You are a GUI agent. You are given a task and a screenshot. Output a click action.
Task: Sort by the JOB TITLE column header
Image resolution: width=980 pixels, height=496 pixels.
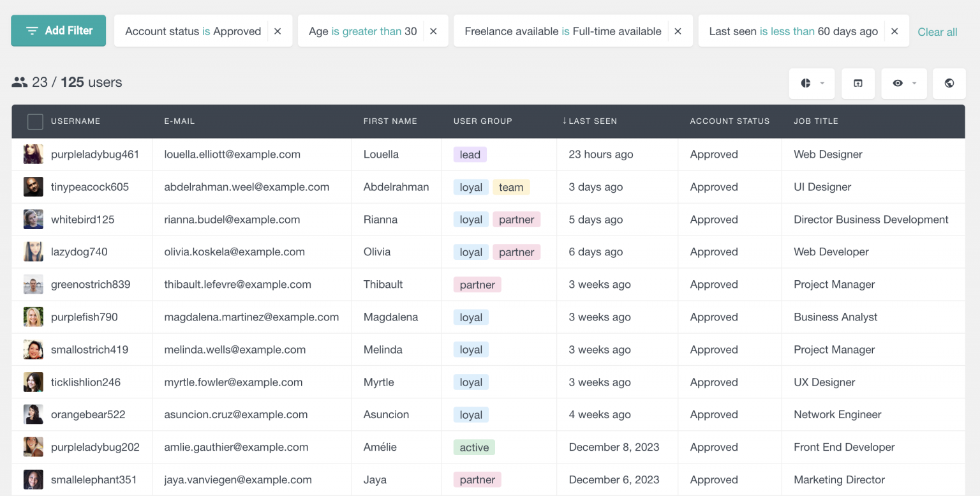tap(816, 121)
